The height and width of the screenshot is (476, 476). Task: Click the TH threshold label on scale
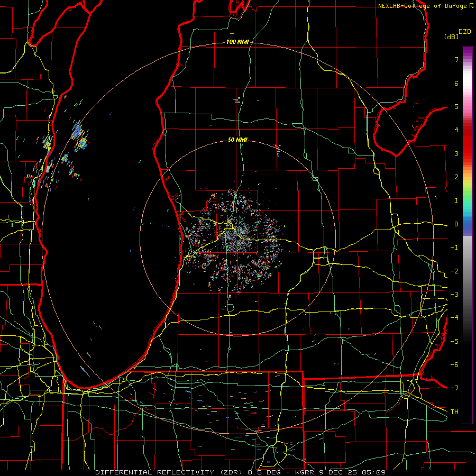point(454,412)
